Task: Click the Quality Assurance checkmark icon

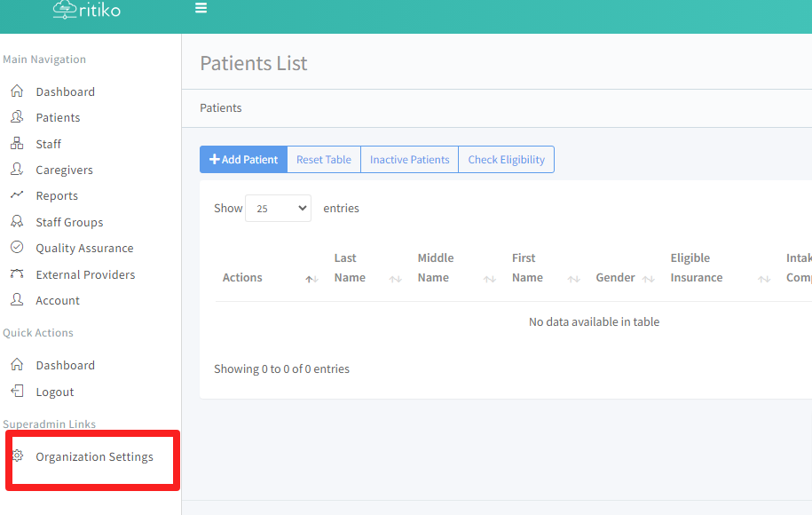Action: pos(17,248)
